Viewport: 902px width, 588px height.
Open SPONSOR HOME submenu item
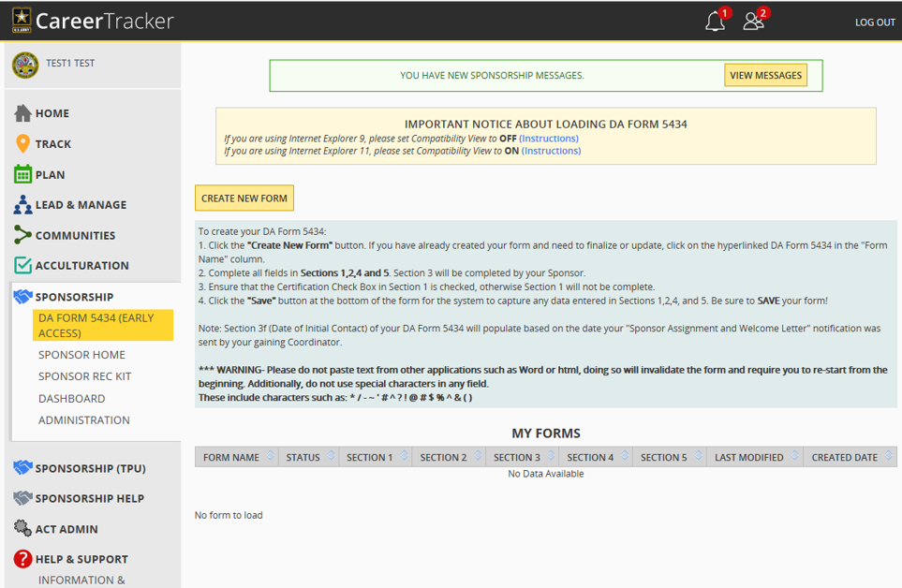[x=81, y=355]
